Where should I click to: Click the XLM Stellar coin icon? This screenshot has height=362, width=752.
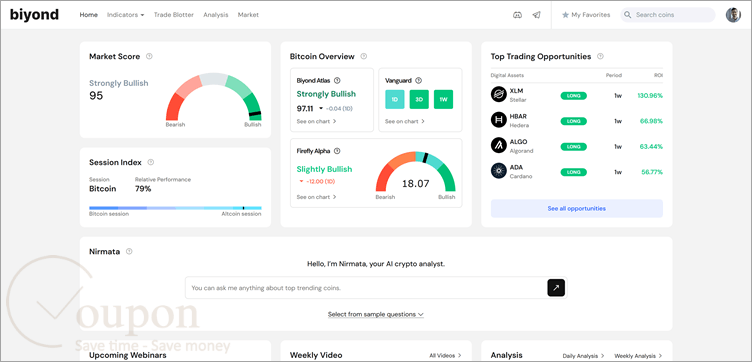499,94
